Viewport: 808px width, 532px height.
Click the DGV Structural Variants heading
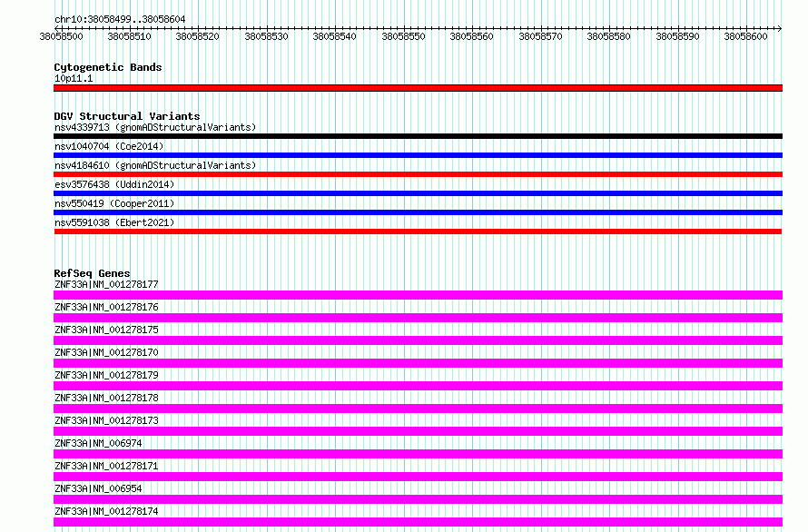127,116
